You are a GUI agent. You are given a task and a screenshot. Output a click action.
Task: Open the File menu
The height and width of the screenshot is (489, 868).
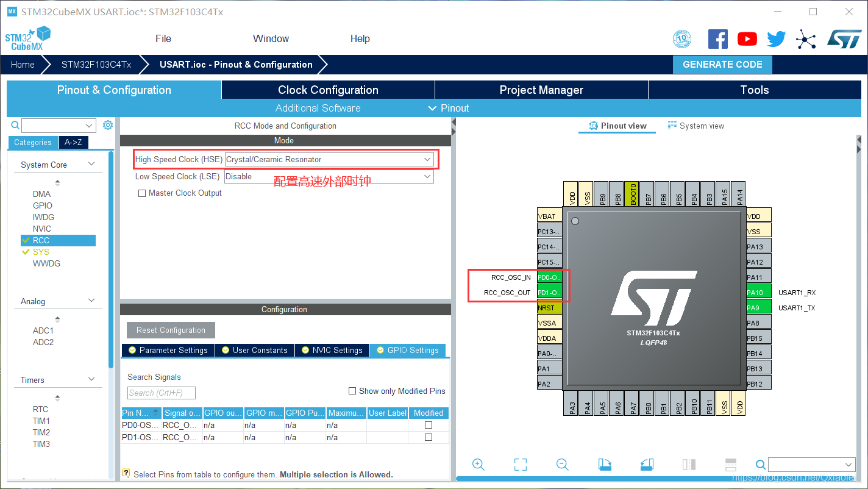click(163, 38)
